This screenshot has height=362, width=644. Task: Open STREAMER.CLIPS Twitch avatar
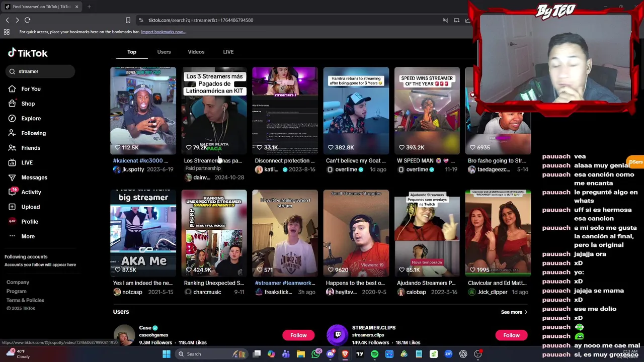338,335
